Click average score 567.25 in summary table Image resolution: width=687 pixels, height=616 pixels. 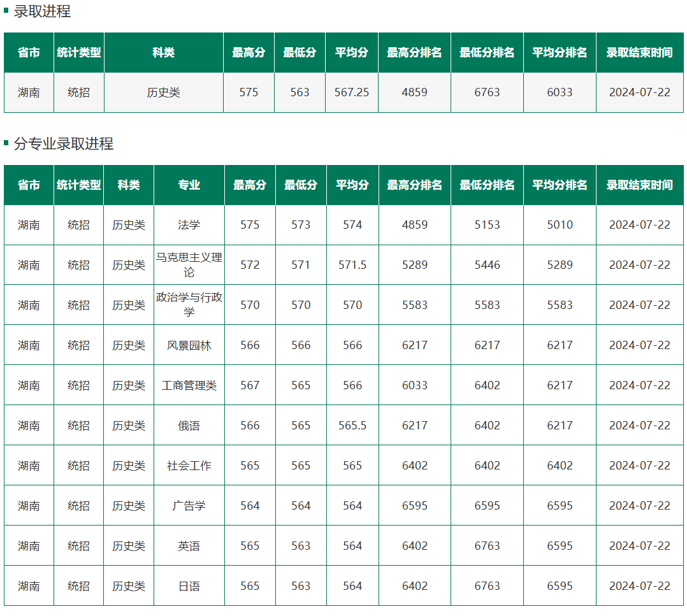351,92
